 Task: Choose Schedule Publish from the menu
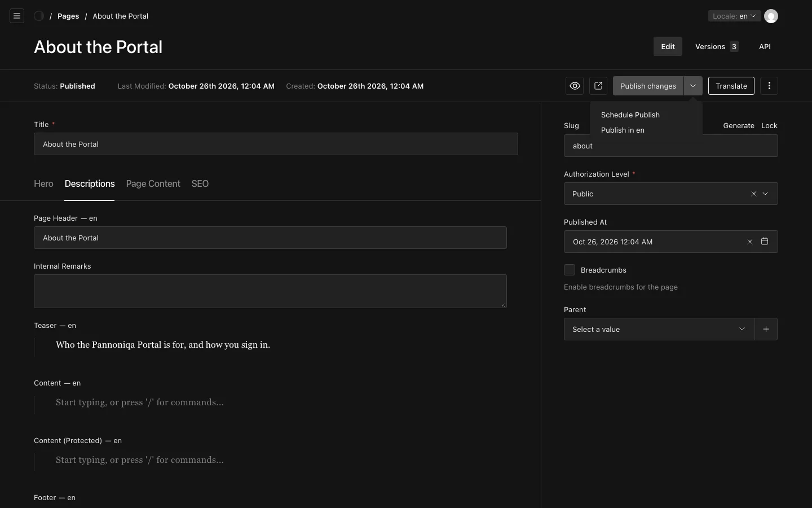point(630,115)
